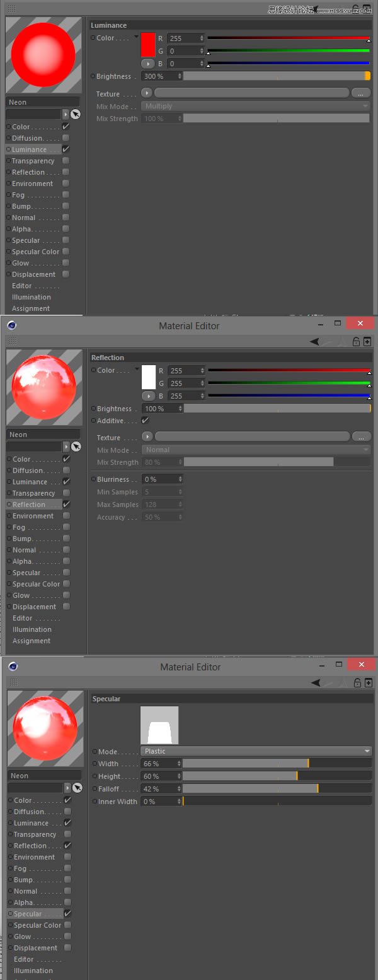Toggle the Specular channel checkbox in the Specular window
Screen dimensions: 378x980
point(68,914)
